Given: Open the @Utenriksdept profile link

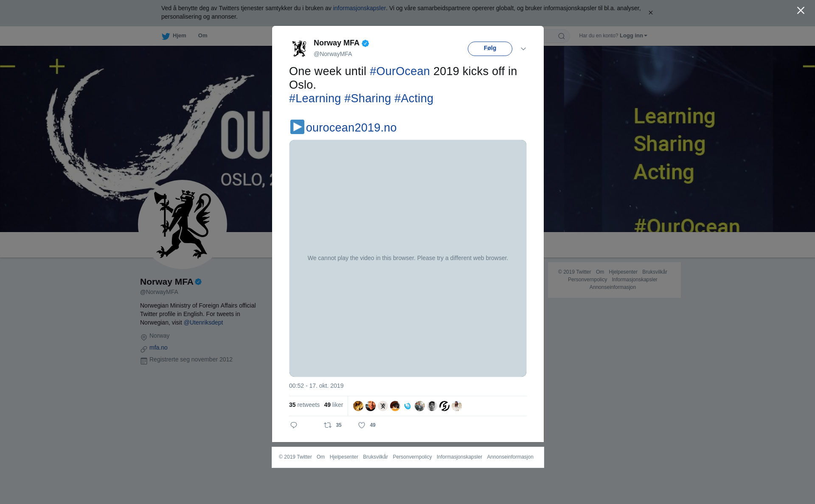Looking at the screenshot, I should click(x=203, y=322).
